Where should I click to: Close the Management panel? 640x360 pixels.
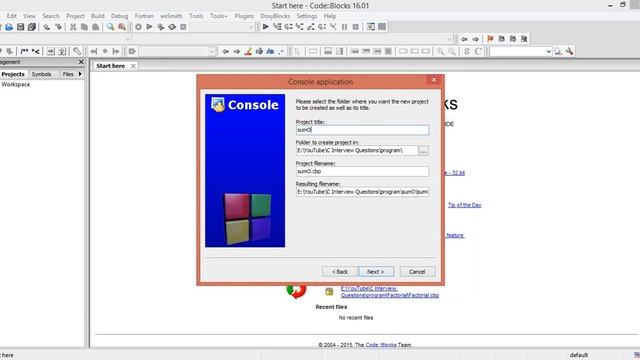coord(81,62)
